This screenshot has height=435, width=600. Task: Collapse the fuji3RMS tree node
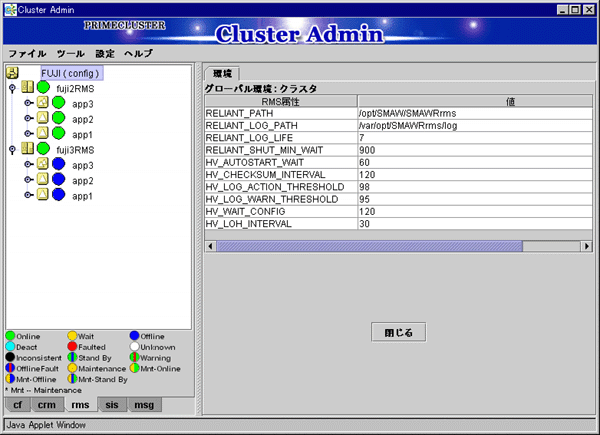point(12,149)
